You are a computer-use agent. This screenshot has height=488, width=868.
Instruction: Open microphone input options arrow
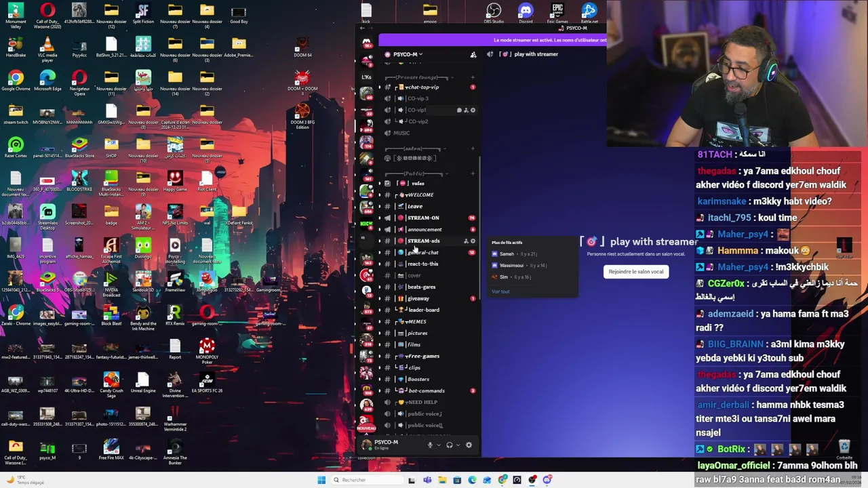(438, 445)
